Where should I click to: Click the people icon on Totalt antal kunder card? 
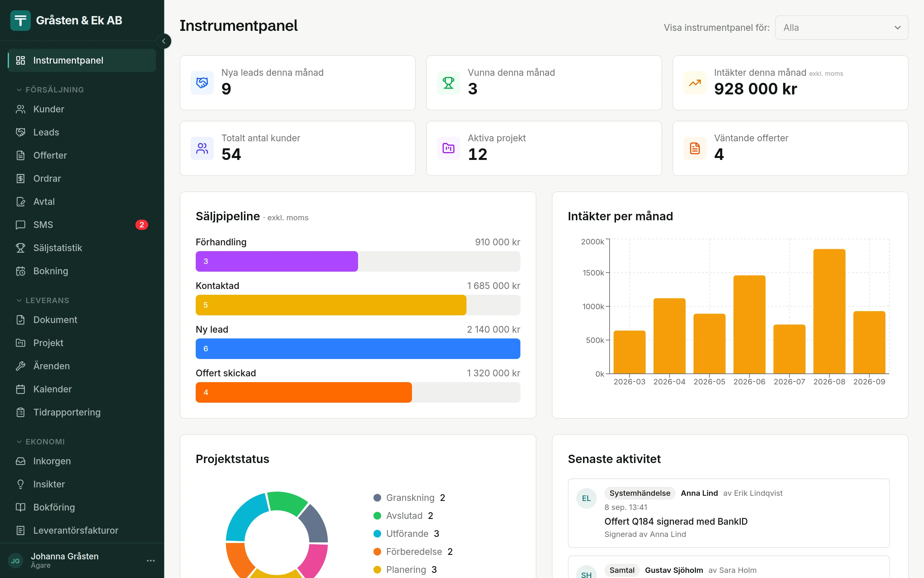tap(202, 148)
